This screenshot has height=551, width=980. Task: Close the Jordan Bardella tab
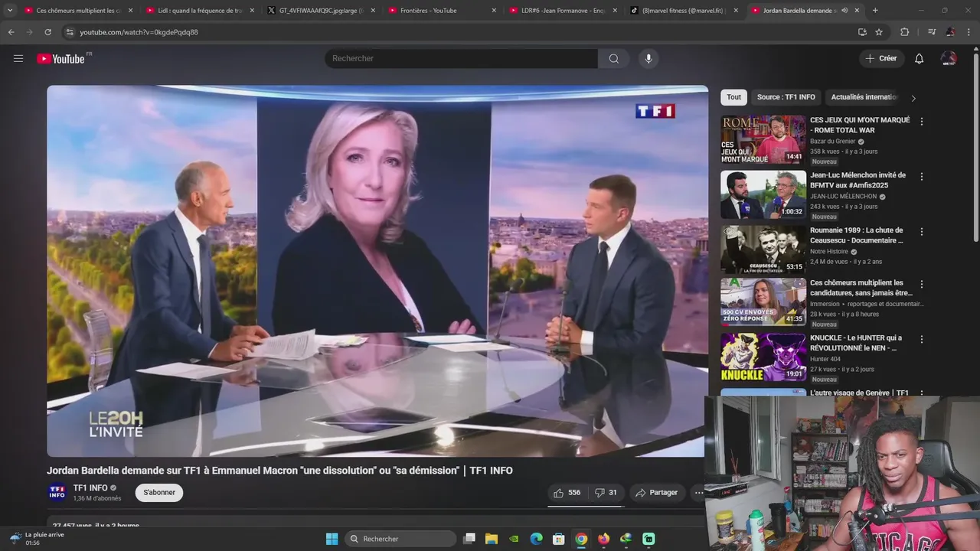[x=857, y=11]
